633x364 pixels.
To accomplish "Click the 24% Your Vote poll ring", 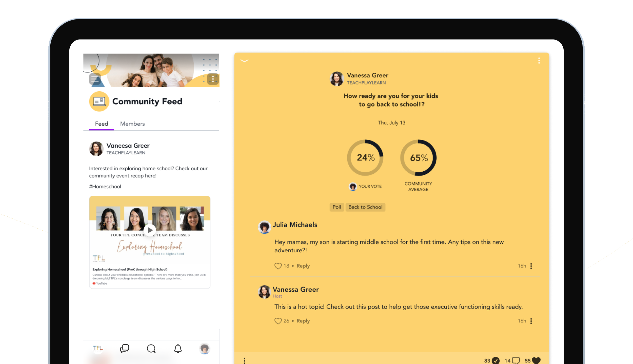I will (365, 158).
